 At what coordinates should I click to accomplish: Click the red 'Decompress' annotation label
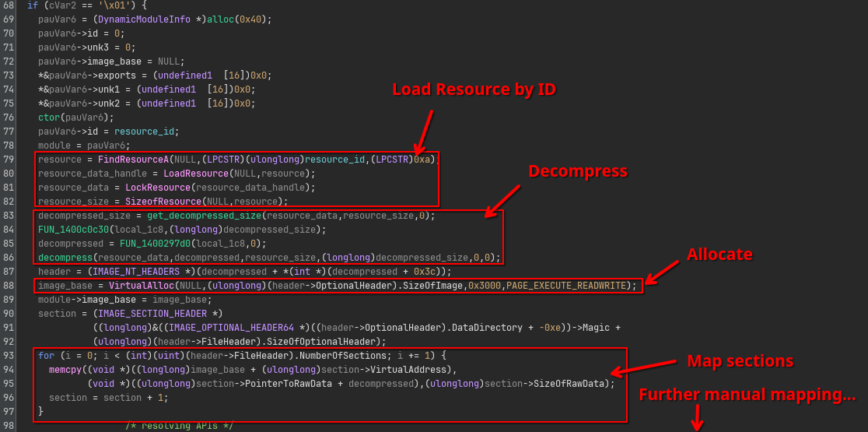[x=577, y=171]
